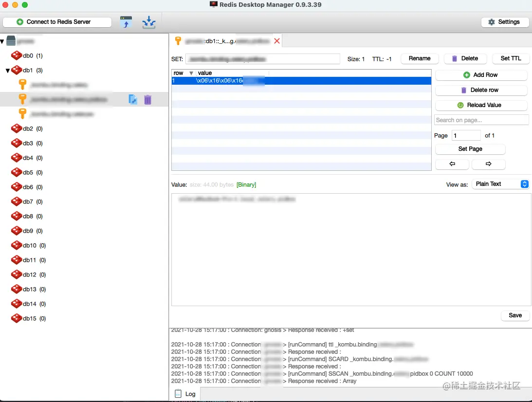Open the Log tab

tap(185, 394)
